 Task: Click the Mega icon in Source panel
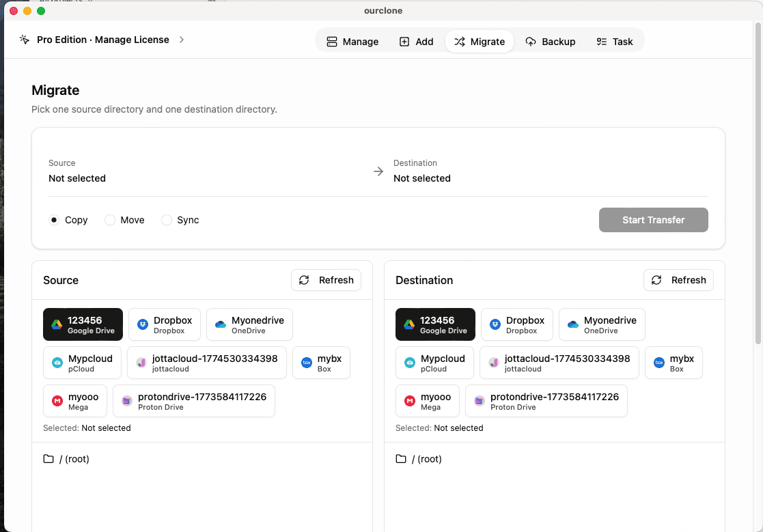point(57,401)
